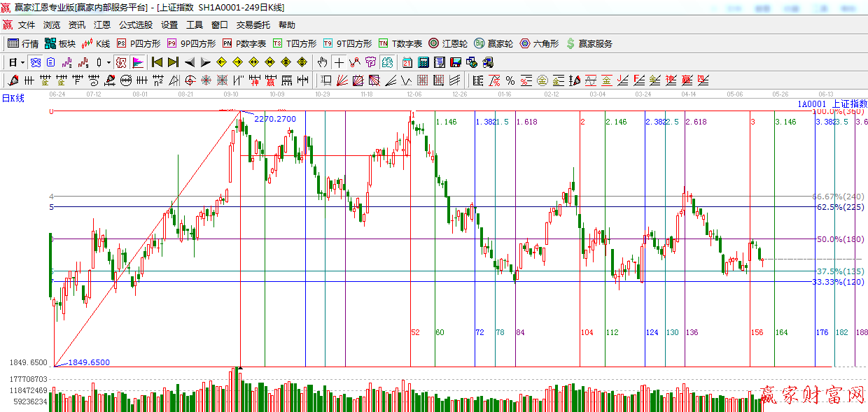Click the calendar icon showing 21
868x412 pixels.
(x=406, y=62)
